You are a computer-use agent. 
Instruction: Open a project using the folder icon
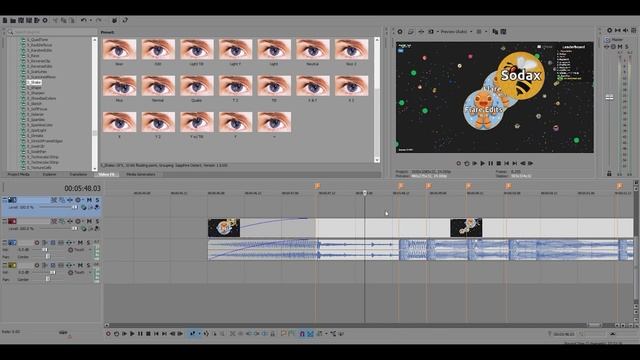[x=13, y=20]
